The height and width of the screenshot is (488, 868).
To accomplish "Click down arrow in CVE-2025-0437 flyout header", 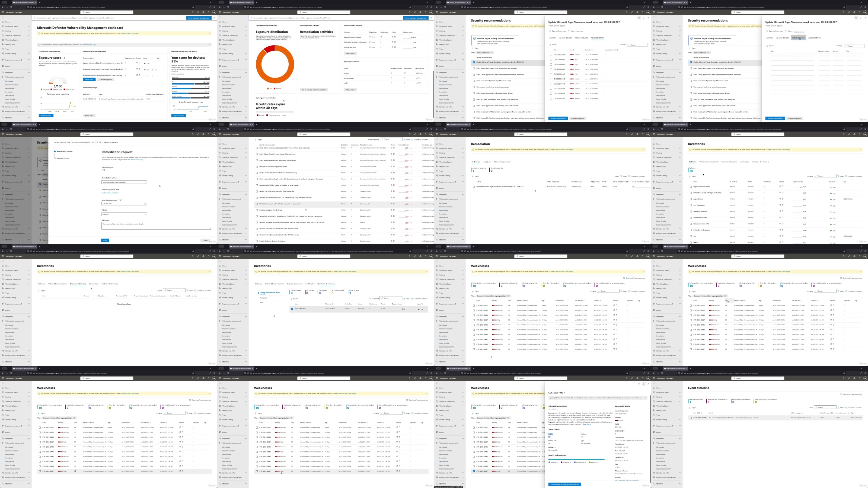I will coord(644,384).
